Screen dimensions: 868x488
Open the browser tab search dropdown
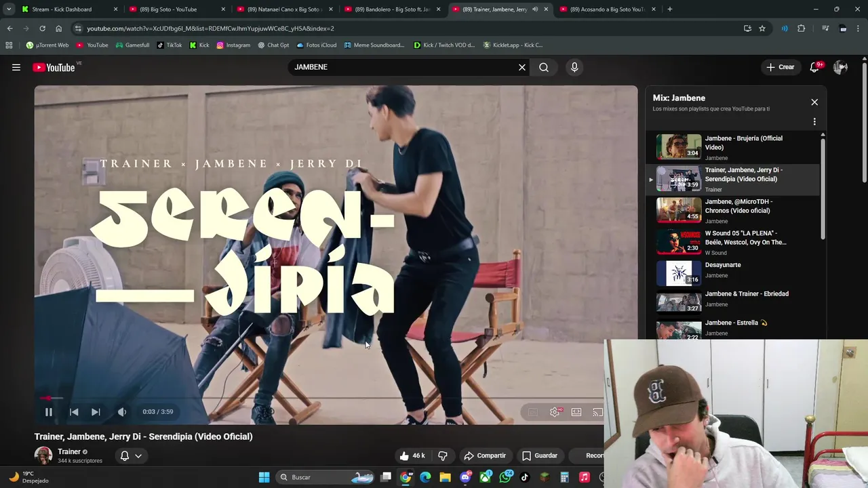coord(8,9)
